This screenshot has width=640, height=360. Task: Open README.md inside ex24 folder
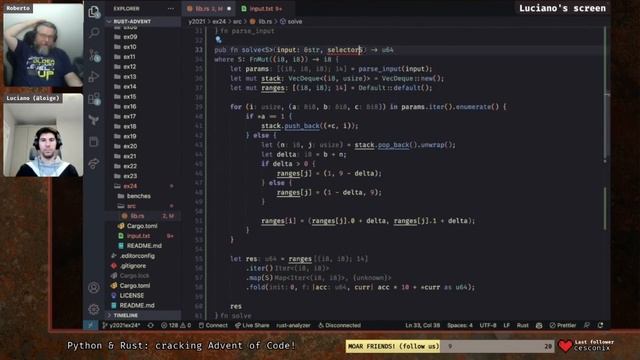tap(143, 245)
